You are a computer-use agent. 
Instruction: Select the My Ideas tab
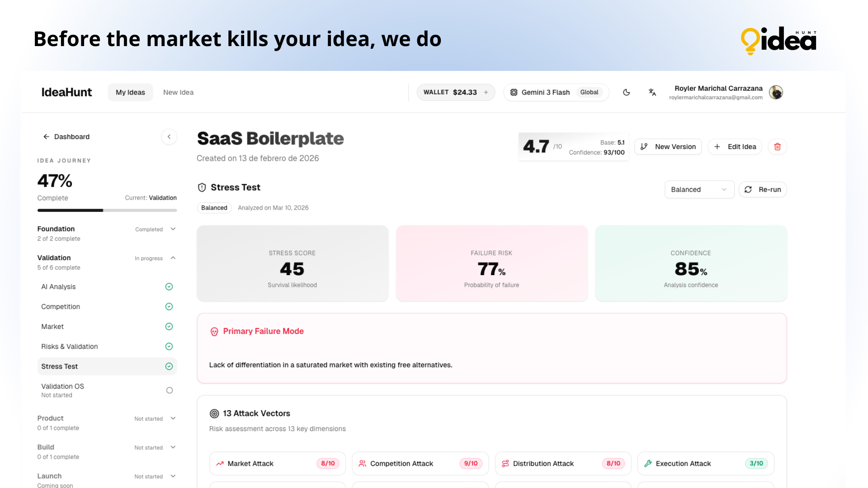[130, 92]
